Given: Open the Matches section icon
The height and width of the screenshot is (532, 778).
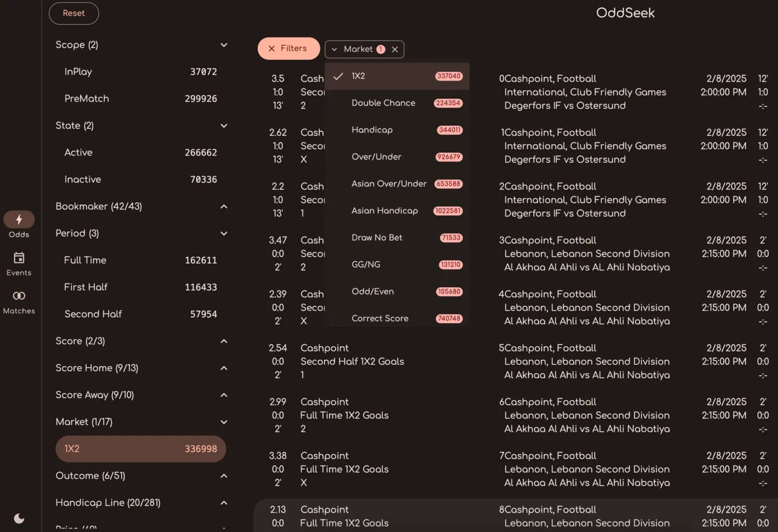Looking at the screenshot, I should pyautogui.click(x=19, y=296).
